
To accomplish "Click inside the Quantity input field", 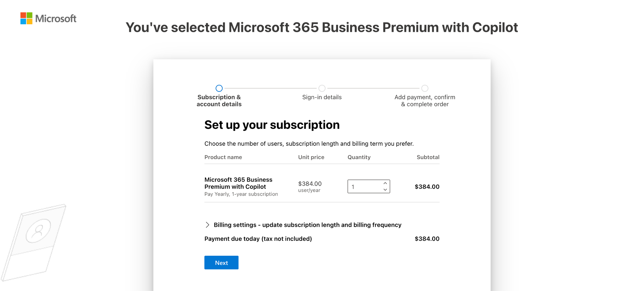I will point(365,186).
